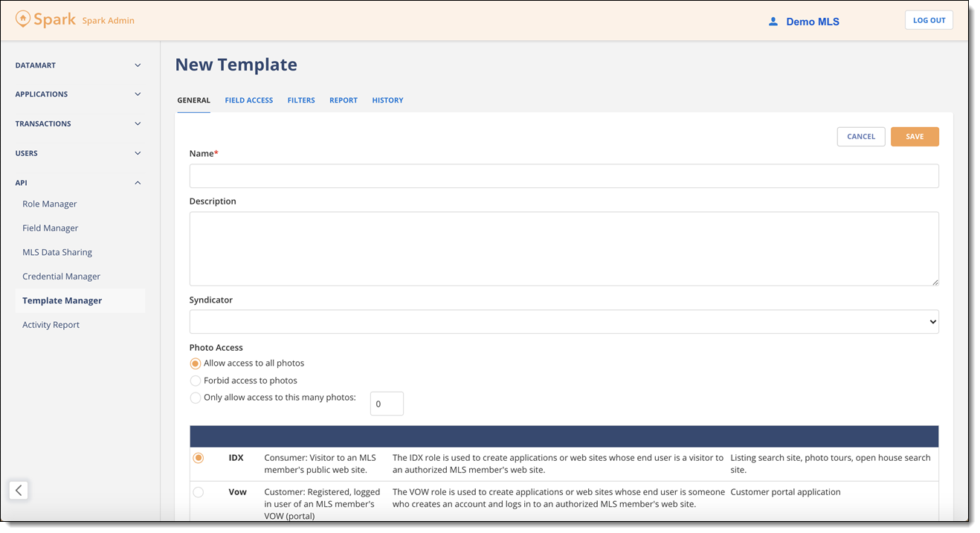
Task: Expand the Datamart sidebar section
Action: (78, 65)
